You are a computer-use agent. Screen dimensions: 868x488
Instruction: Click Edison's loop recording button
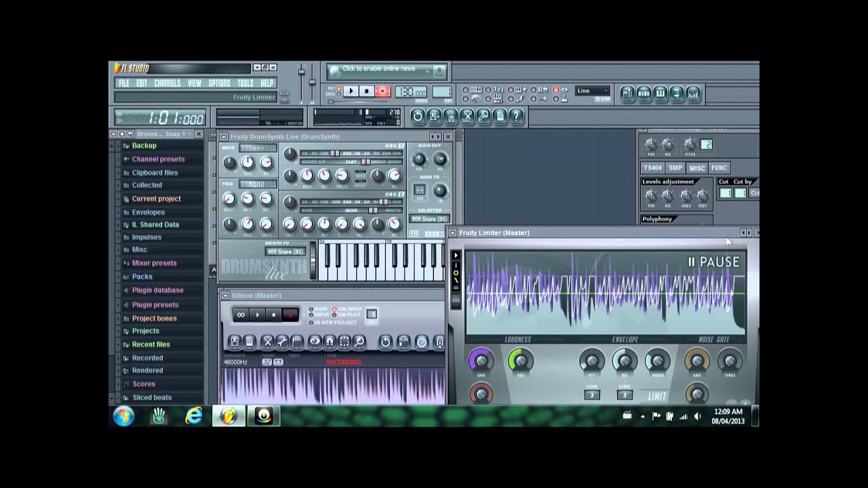[241, 314]
